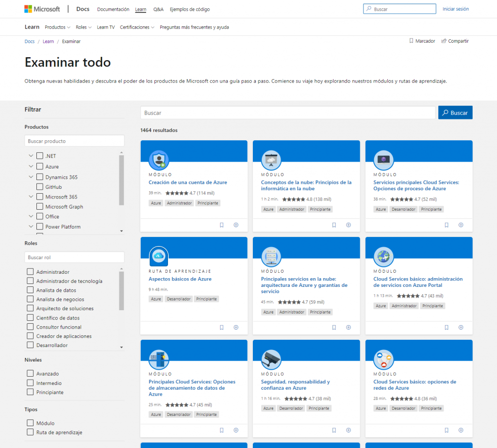
Task: Open the Productos navigation dropdown
Action: pos(57,27)
